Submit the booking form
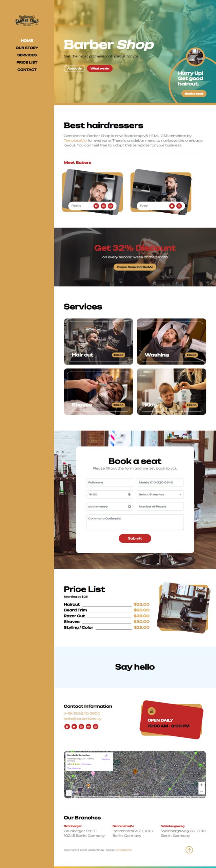Image resolution: width=216 pixels, height=868 pixels. pyautogui.click(x=135, y=538)
